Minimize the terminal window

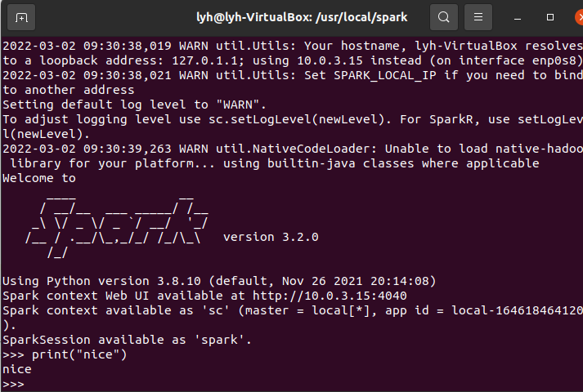tap(518, 17)
